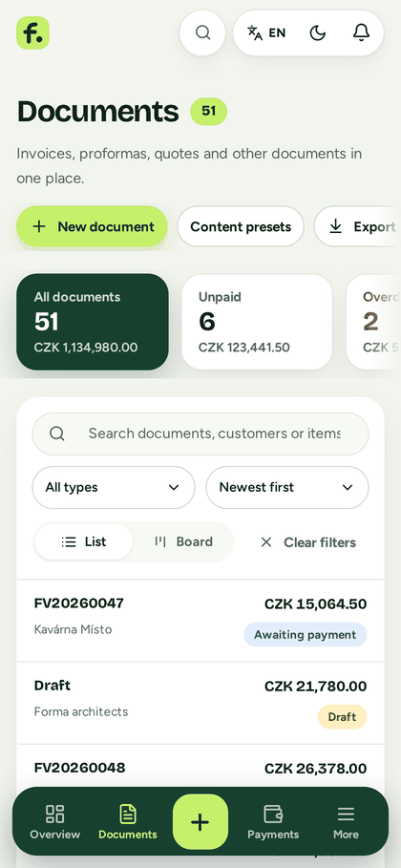This screenshot has height=868, width=401.
Task: Select the Forma architects customer name
Action: pyautogui.click(x=81, y=711)
